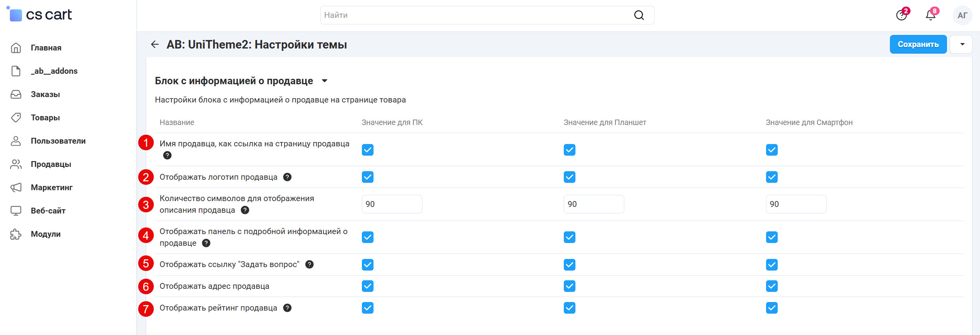Go to Товары section

pos(45,118)
